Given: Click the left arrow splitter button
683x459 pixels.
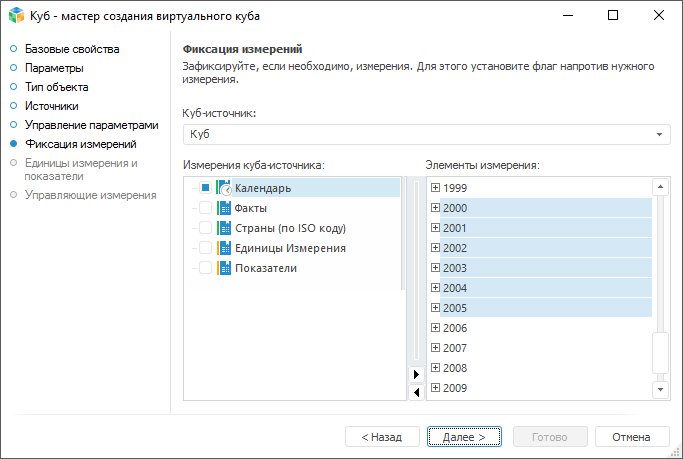Looking at the screenshot, I should click(416, 392).
